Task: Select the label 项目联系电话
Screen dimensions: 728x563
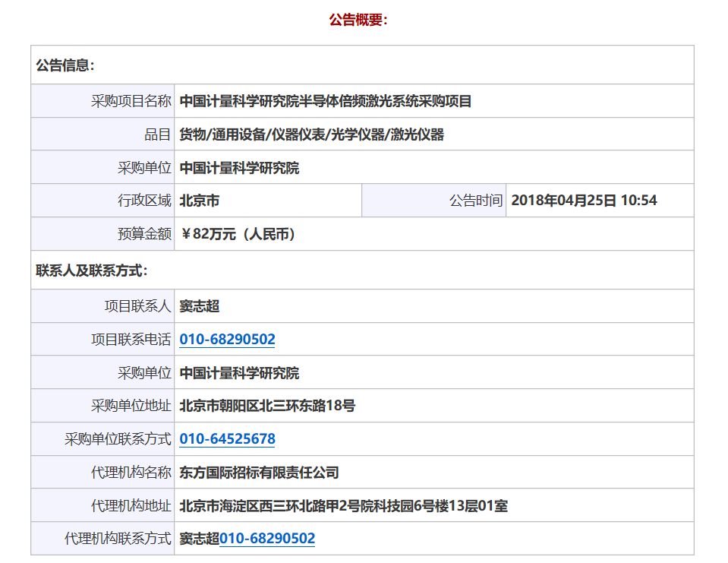Action: point(131,340)
